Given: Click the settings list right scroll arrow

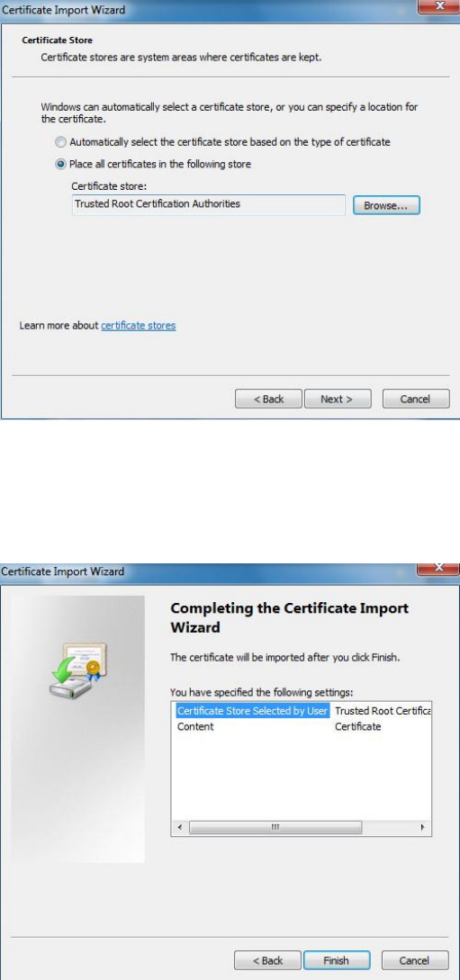Looking at the screenshot, I should tap(423, 828).
